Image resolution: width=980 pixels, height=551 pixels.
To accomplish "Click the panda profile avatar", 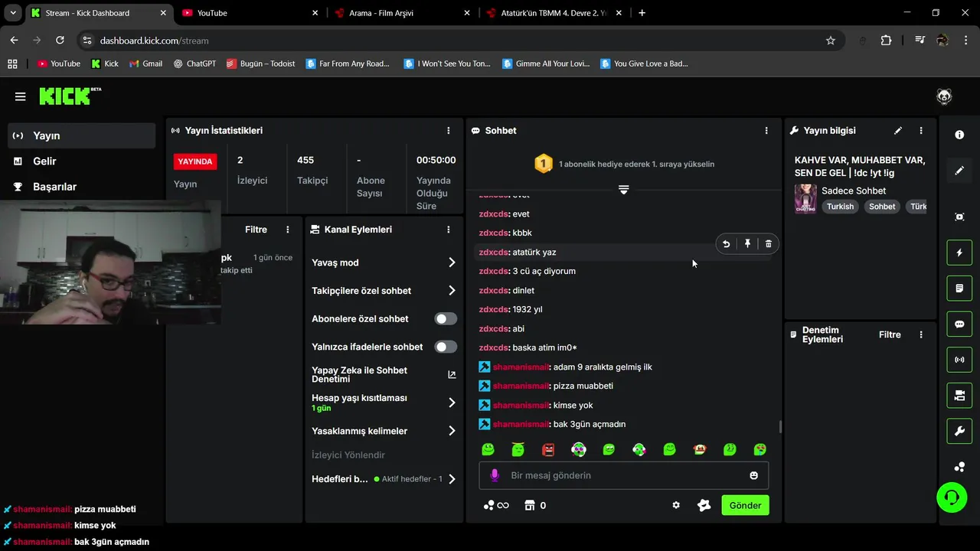I will tap(944, 96).
